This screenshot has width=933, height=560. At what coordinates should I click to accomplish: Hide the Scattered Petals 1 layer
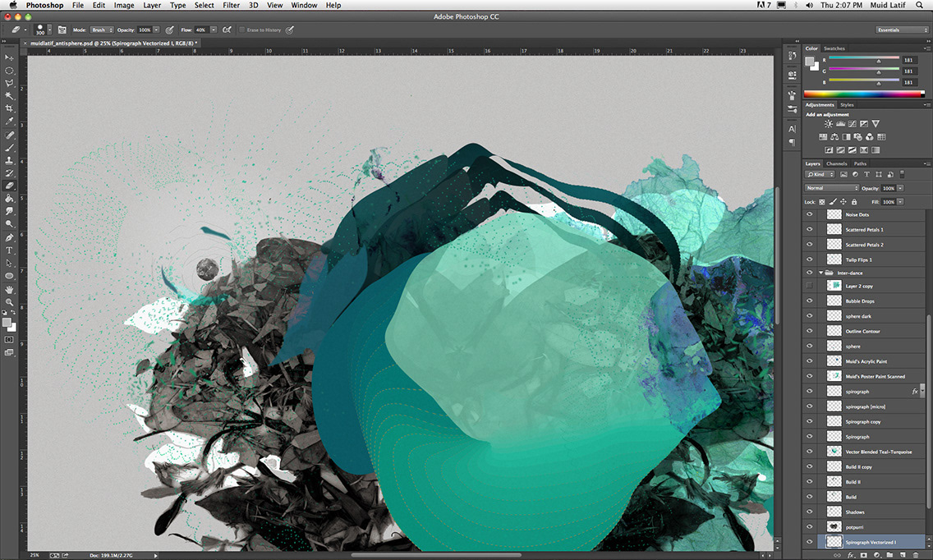809,229
